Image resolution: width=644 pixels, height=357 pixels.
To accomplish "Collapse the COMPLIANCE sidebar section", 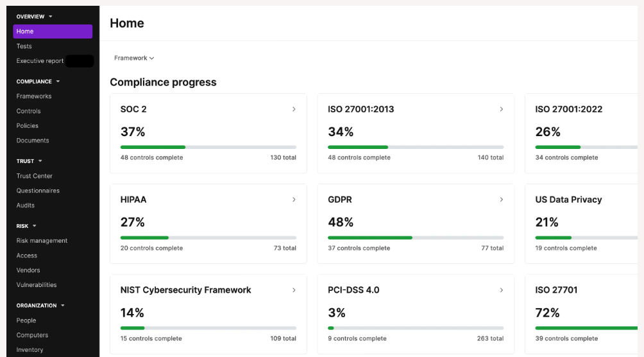I will [x=58, y=82].
